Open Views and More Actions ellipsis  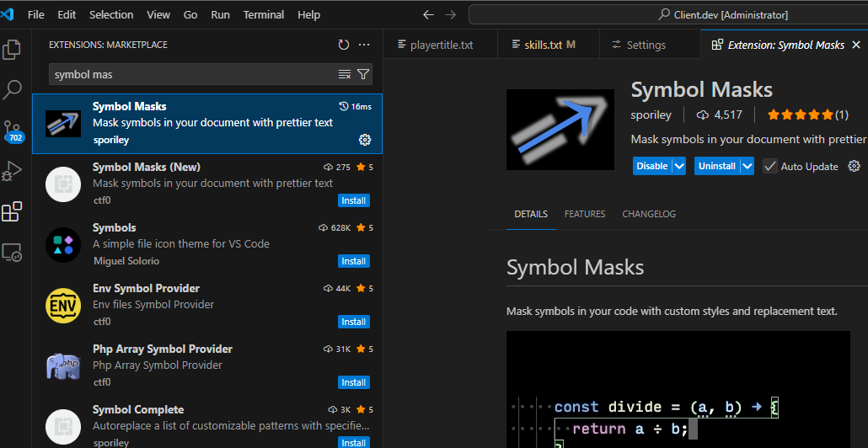[364, 45]
